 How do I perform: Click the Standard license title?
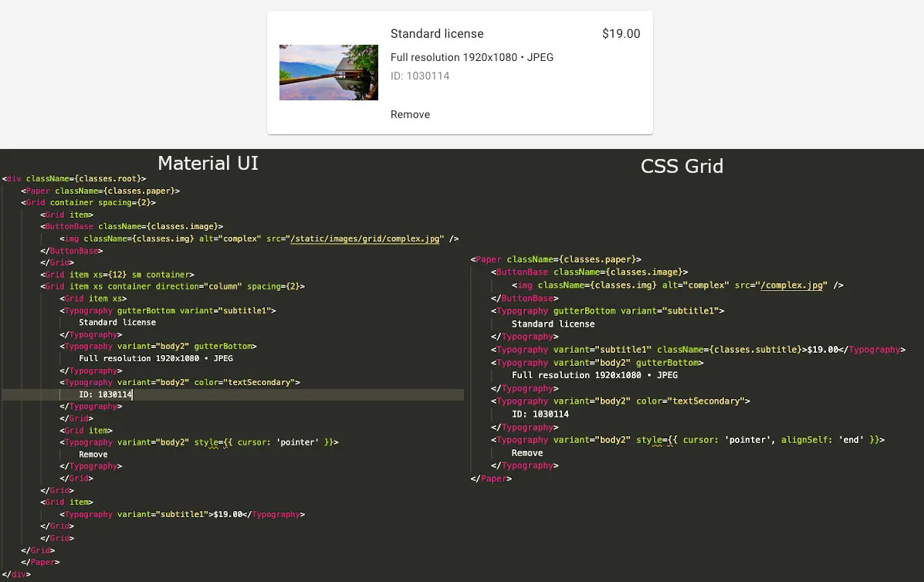[x=437, y=34]
